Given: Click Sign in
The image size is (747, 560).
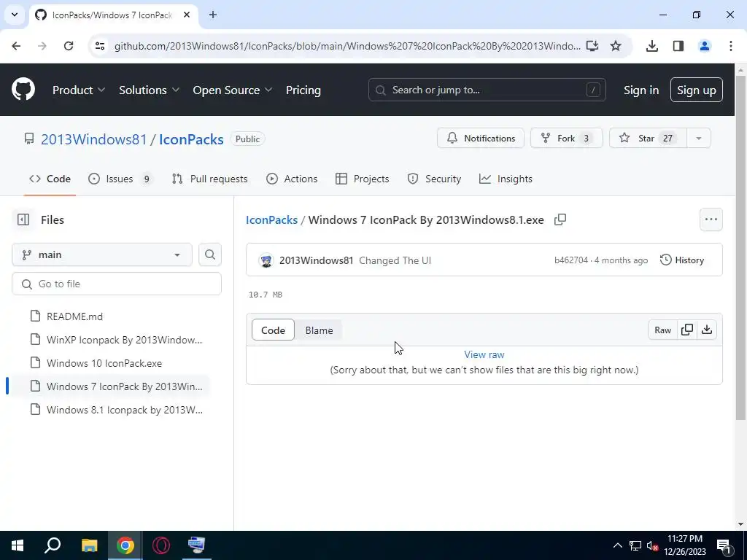Looking at the screenshot, I should tap(641, 90).
